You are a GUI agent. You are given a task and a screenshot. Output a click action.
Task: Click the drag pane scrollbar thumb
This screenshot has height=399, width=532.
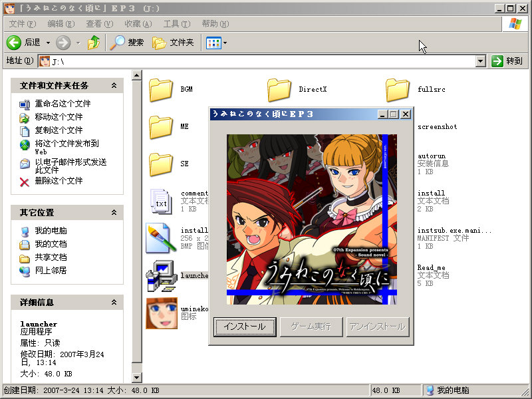(136, 221)
